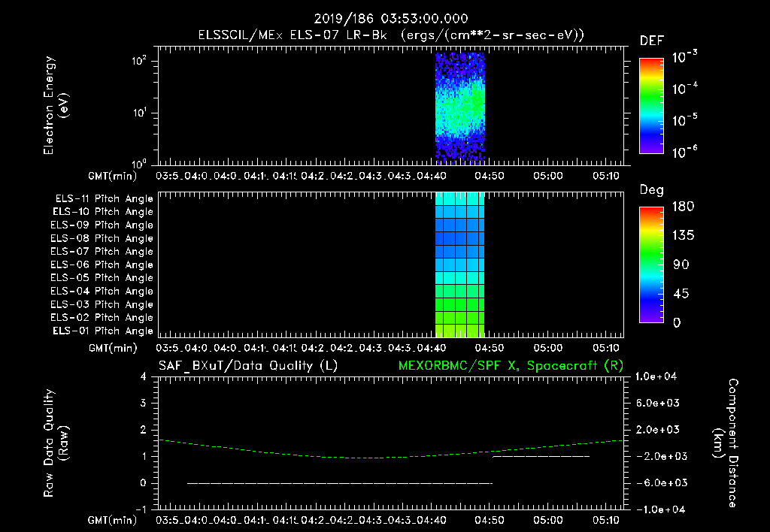Click the 'ELS-02 Pitch Angle' row label
Image resolution: width=770 pixels, height=532 pixels.
click(x=102, y=318)
